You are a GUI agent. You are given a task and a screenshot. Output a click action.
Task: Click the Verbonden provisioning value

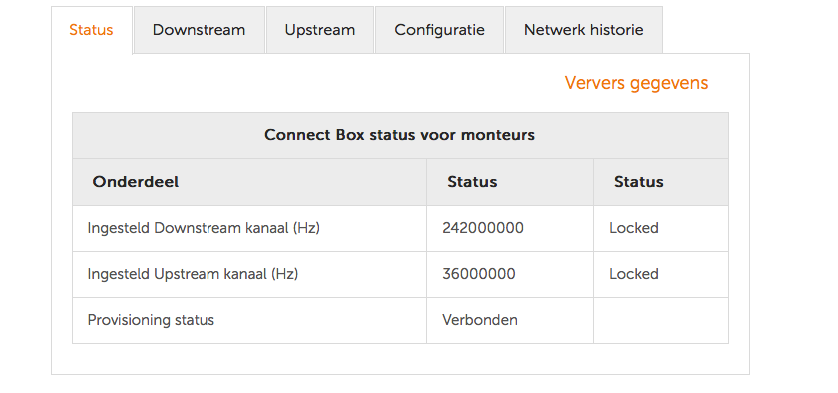pos(479,320)
